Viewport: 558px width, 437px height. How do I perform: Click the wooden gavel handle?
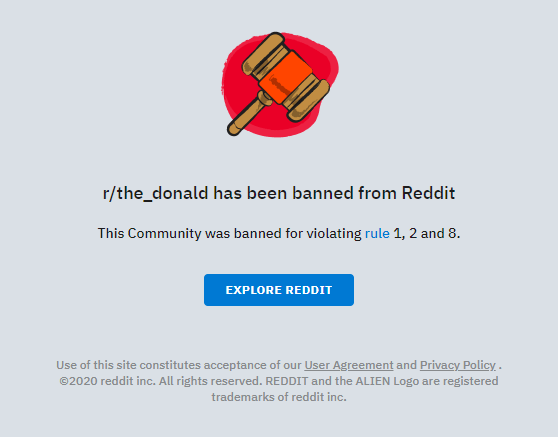(248, 114)
